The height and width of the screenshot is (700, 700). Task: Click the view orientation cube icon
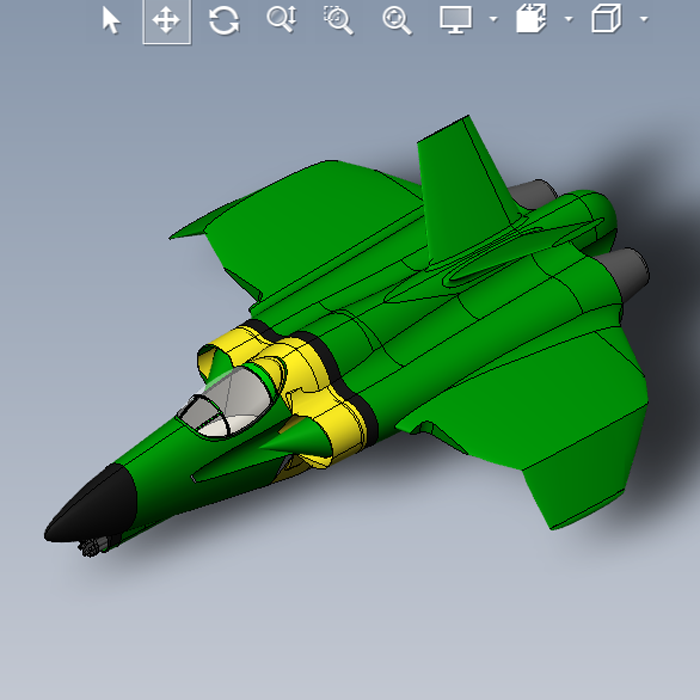[606, 19]
